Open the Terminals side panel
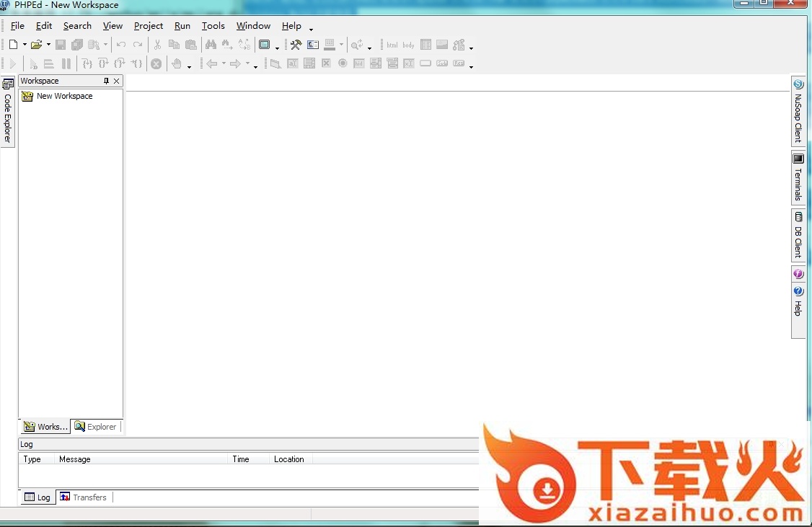812x527 pixels. coord(798,178)
